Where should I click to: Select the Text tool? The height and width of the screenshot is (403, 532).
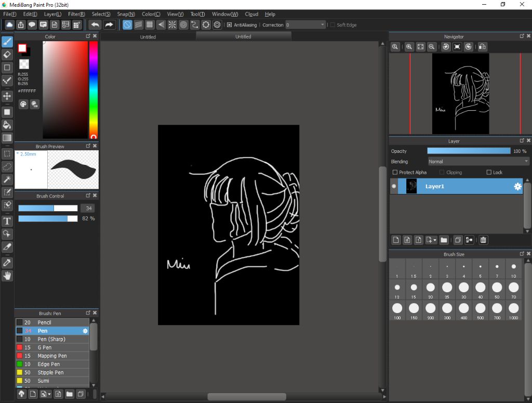[7, 221]
